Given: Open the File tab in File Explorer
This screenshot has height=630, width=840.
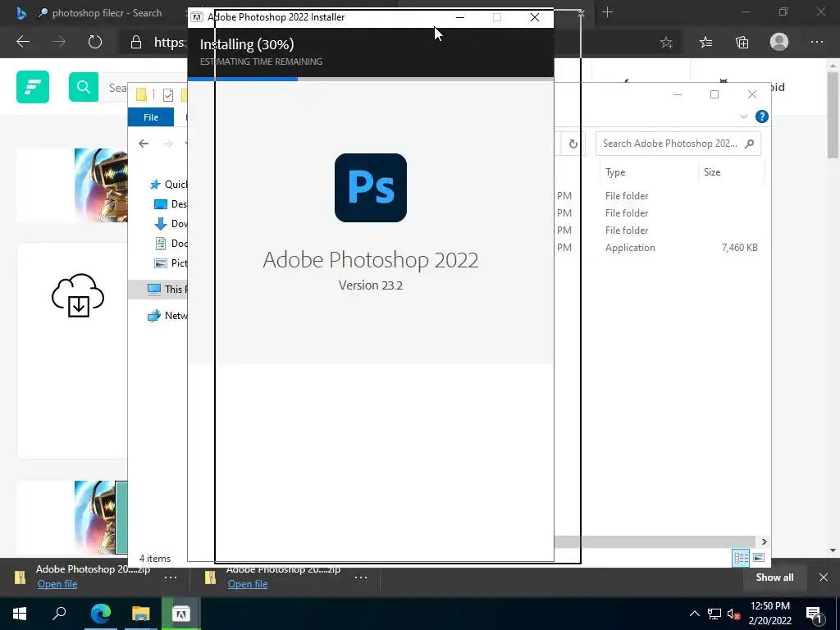Looking at the screenshot, I should (151, 116).
